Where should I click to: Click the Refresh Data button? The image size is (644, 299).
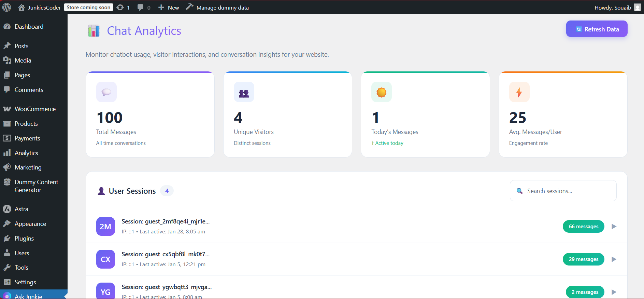[x=597, y=29]
